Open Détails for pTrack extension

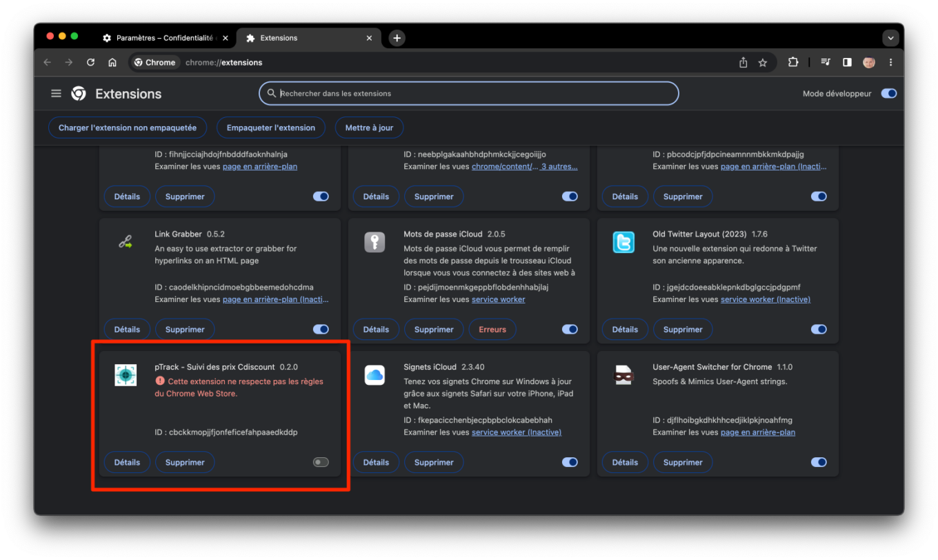127,463
